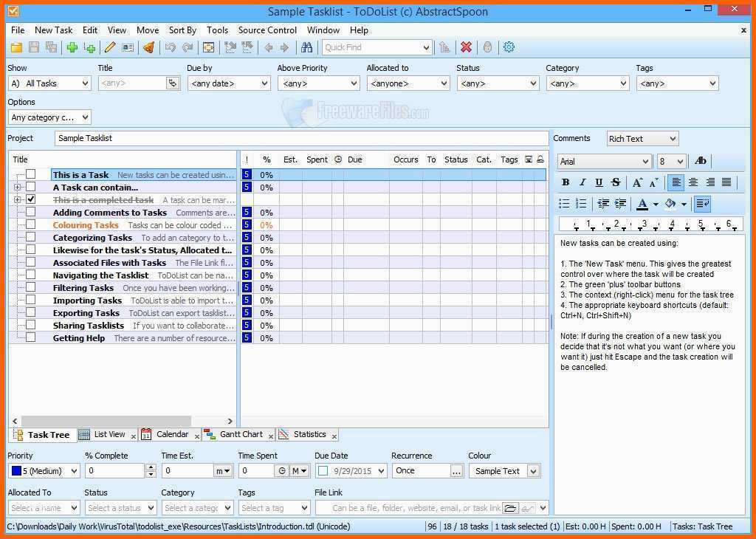Click the green plus New Task icon
The image size is (756, 539).
pos(72,47)
